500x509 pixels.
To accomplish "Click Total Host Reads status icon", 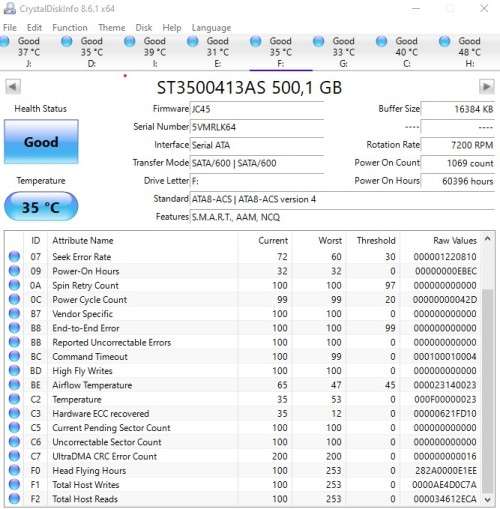I will [14, 499].
